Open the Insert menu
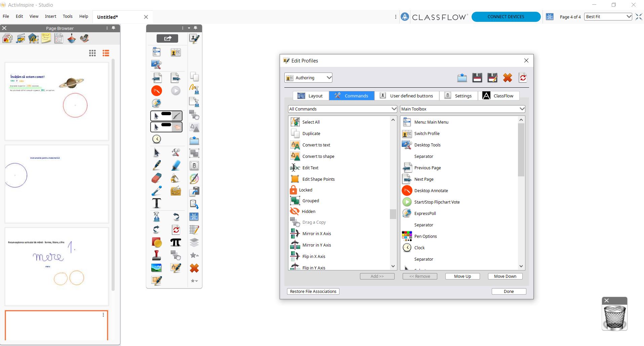 [x=50, y=16]
